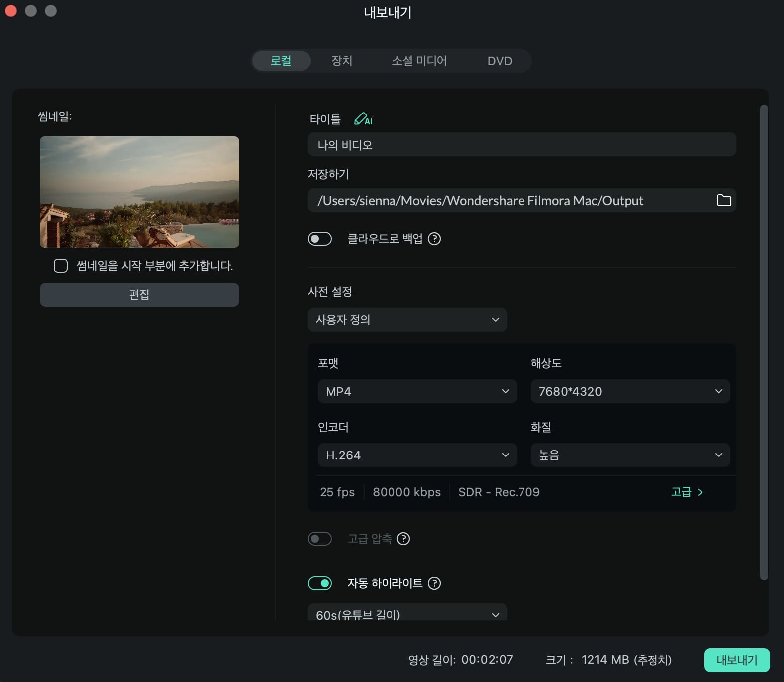Open the 해상도 7680*4320 dropdown
Viewport: 784px width, 682px height.
click(x=630, y=392)
